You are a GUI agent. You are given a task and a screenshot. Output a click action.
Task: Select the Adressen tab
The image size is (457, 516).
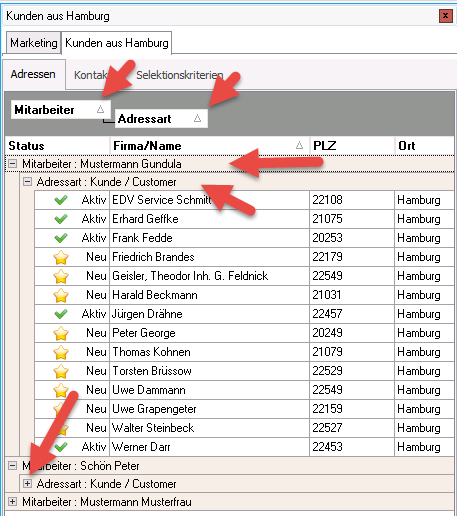33,74
